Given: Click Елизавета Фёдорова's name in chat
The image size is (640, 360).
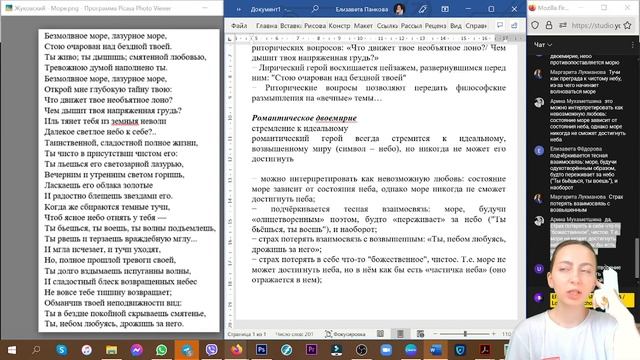Looking at the screenshot, I should coord(576,149).
